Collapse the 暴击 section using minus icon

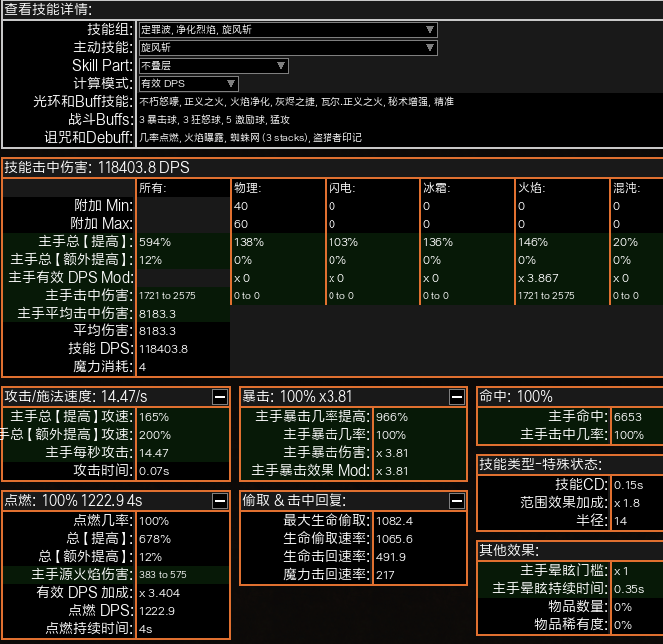[x=457, y=396]
